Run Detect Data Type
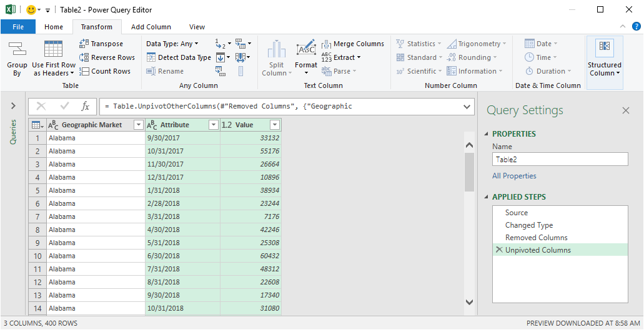This screenshot has width=644, height=330. click(x=179, y=57)
